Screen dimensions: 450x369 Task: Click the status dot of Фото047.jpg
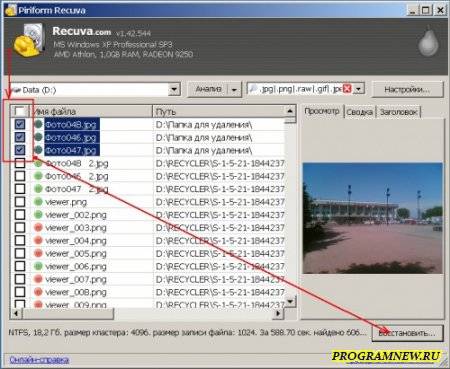click(x=39, y=150)
